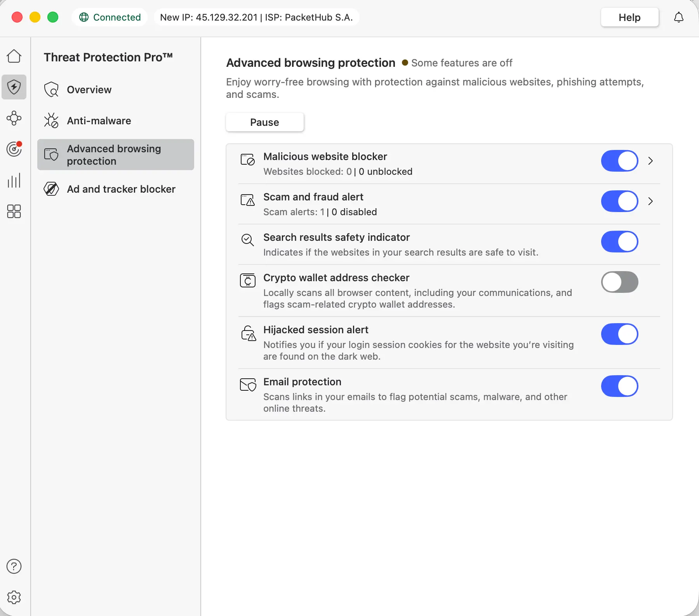Select the Threat Protection shield icon

tap(14, 87)
